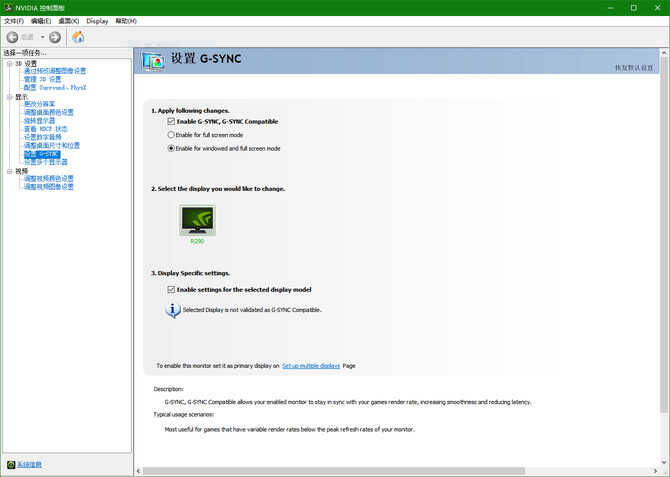Image resolution: width=670 pixels, height=477 pixels.
Task: Click the Back arrow toolbar button
Action: (x=14, y=37)
